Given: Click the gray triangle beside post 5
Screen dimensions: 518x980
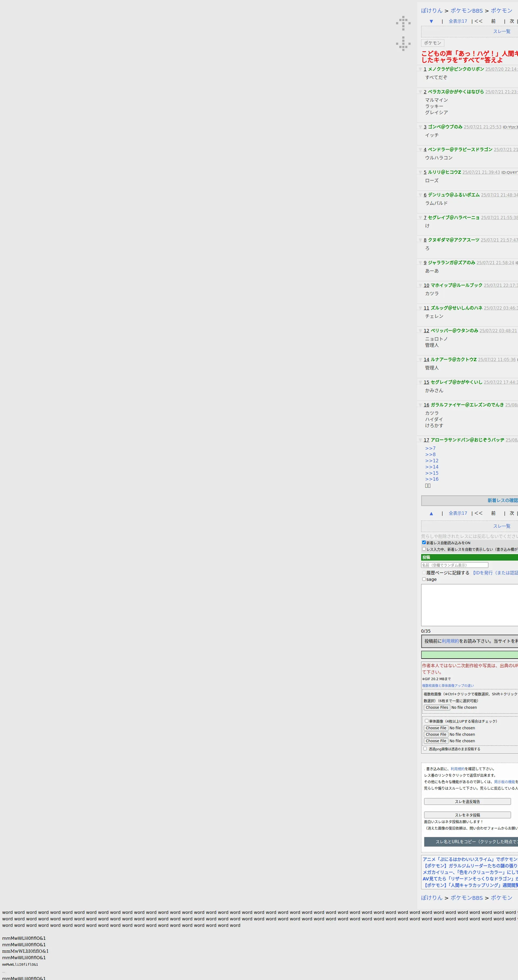Looking at the screenshot, I should (x=420, y=172).
